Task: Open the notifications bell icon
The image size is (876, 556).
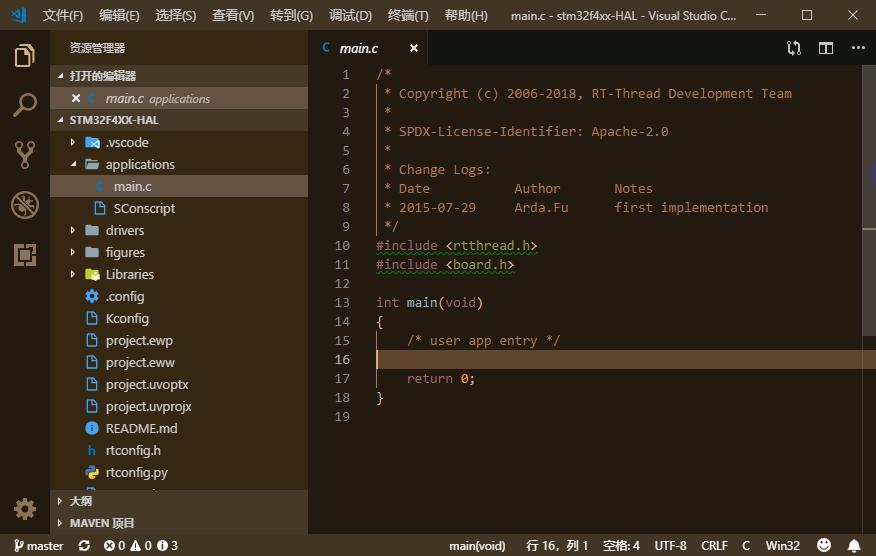Action: [x=854, y=545]
